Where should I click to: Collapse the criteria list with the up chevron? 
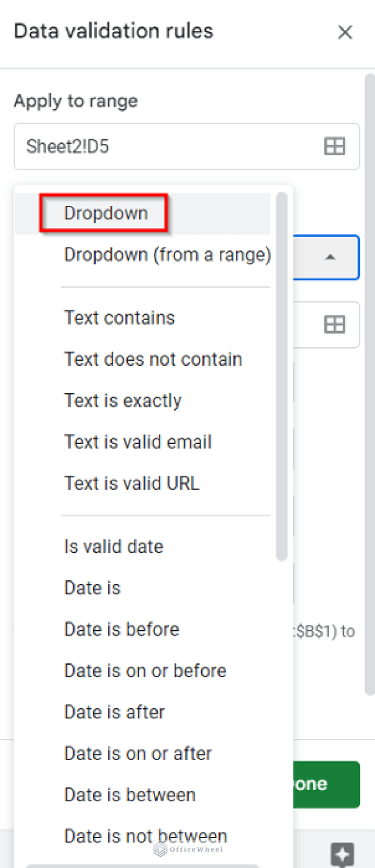331,257
